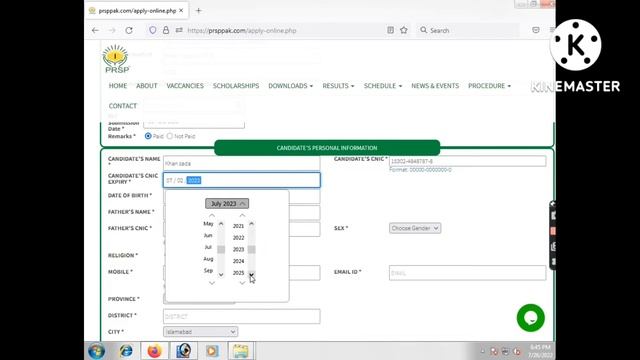Open the Choose Gender dropdown
This screenshot has width=640, height=360.
[x=415, y=228]
